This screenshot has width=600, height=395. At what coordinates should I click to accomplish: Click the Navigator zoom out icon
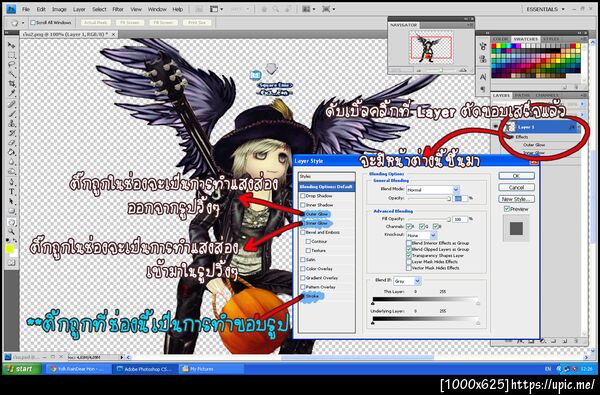pyautogui.click(x=418, y=70)
